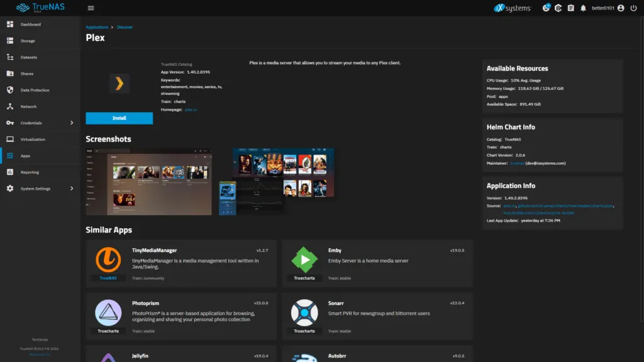This screenshot has width=644, height=362.
Task: Install the Plex application
Action: click(x=119, y=118)
